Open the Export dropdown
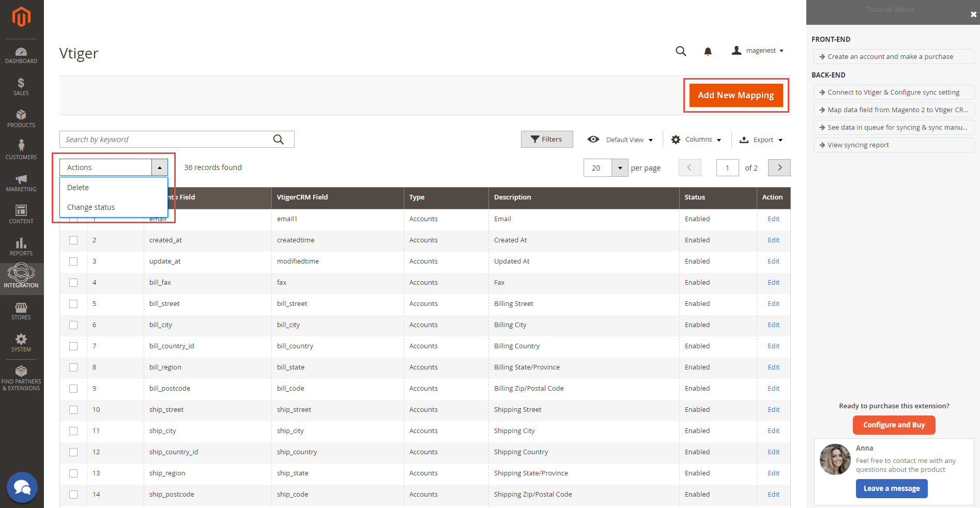Viewport: 980px width, 508px height. (x=761, y=140)
